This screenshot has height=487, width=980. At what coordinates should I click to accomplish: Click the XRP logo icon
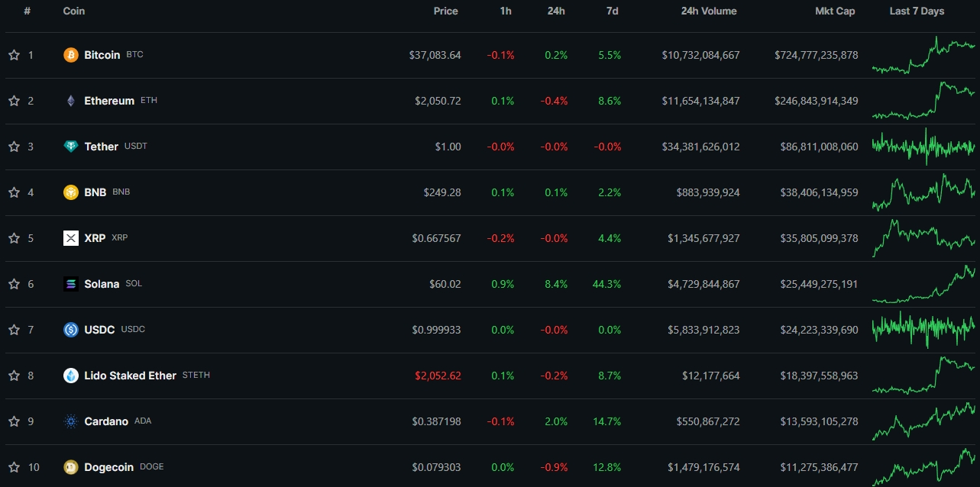71,238
